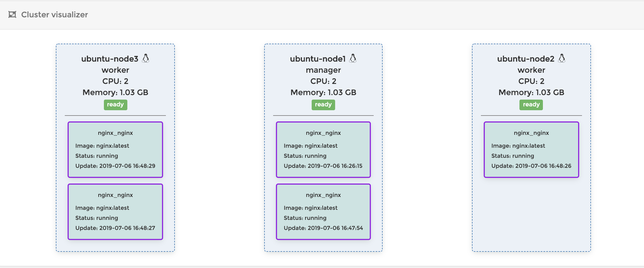Click the ubuntu-node1 node name
The width and height of the screenshot is (644, 268).
tap(318, 59)
